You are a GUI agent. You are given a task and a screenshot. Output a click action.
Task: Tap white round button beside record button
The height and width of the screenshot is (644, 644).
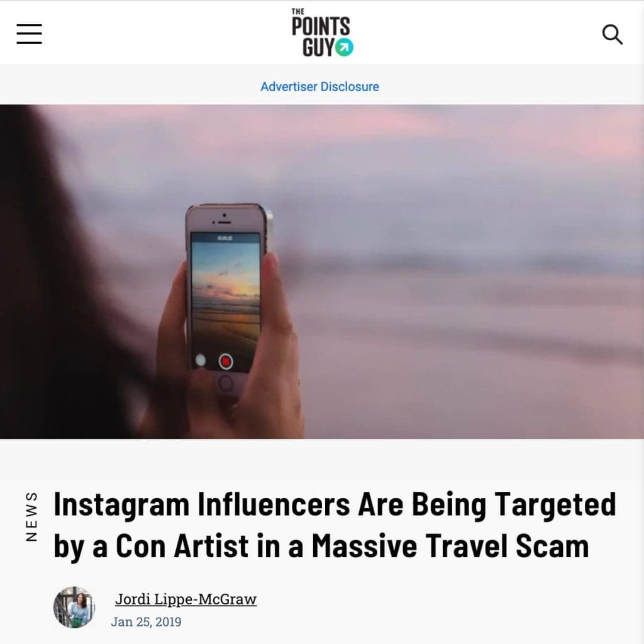201,360
